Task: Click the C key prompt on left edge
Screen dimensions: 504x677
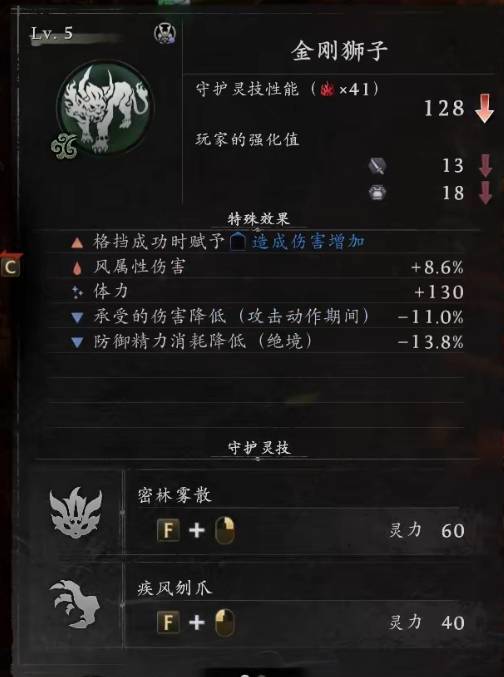Action: [10, 267]
